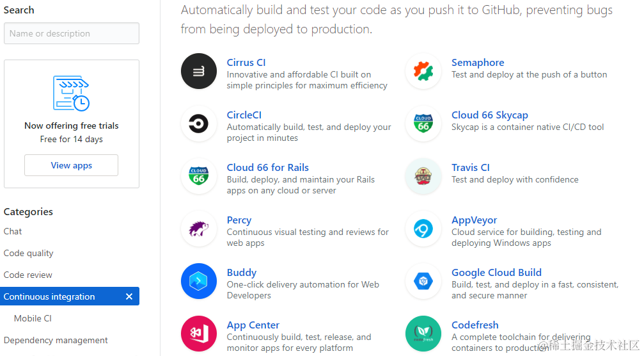The height and width of the screenshot is (356, 644).
Task: Click the View apps button
Action: (x=72, y=165)
